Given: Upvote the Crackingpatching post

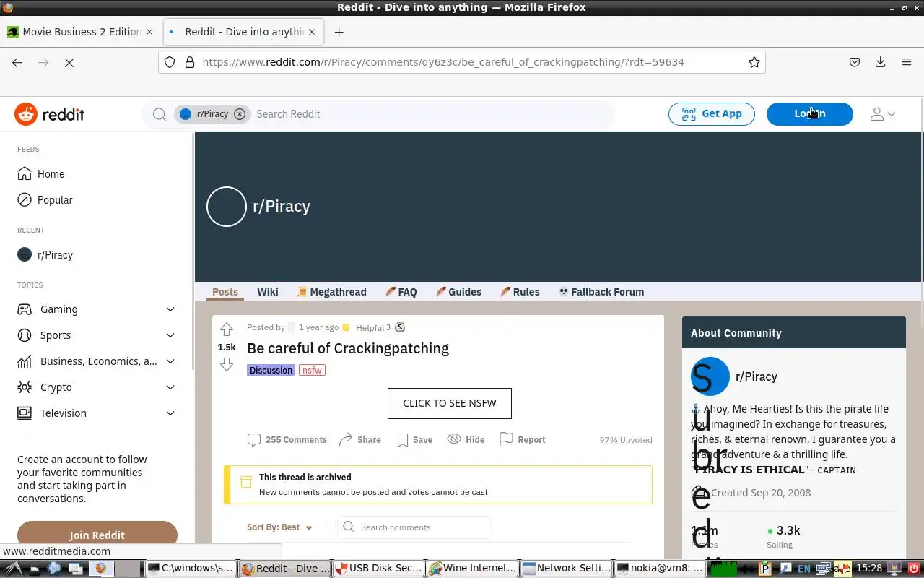Looking at the screenshot, I should pos(227,329).
